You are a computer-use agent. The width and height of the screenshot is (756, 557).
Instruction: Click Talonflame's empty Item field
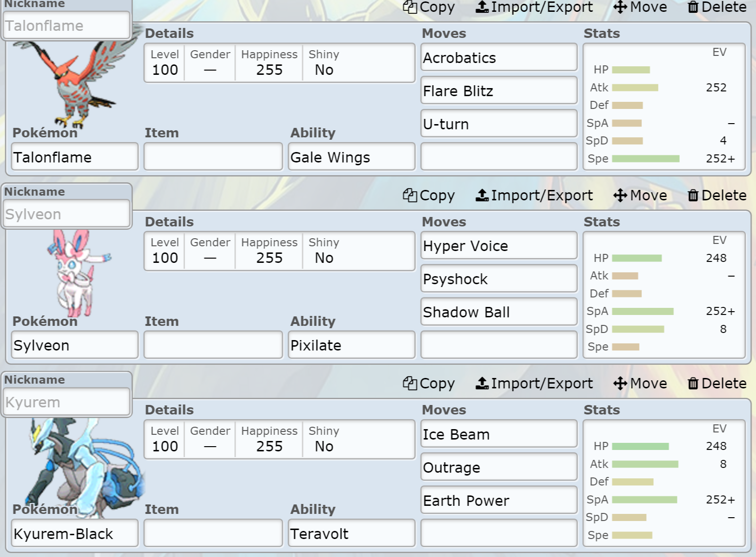tap(213, 157)
